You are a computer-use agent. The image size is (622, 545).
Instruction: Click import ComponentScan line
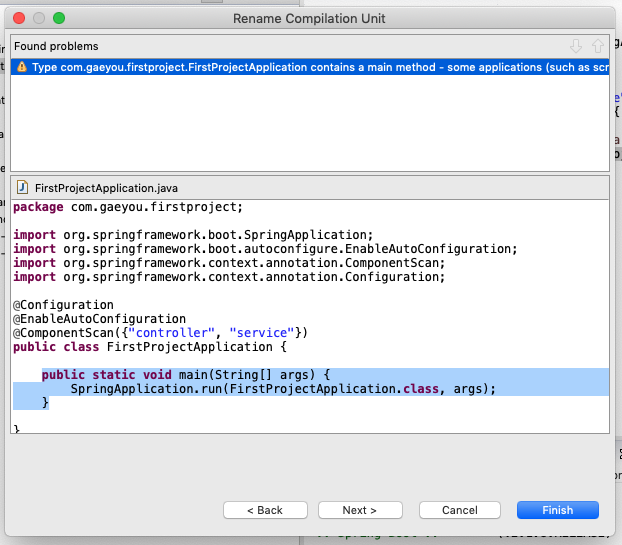[229, 263]
